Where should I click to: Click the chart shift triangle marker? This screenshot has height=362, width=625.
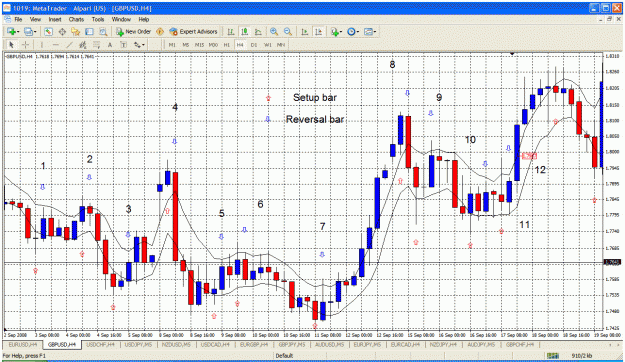click(512, 53)
